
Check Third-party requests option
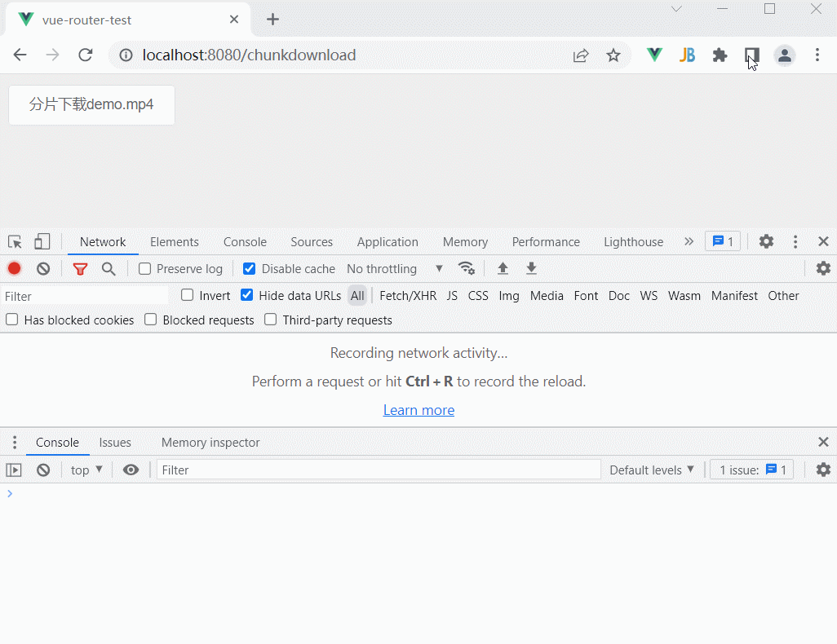click(271, 320)
